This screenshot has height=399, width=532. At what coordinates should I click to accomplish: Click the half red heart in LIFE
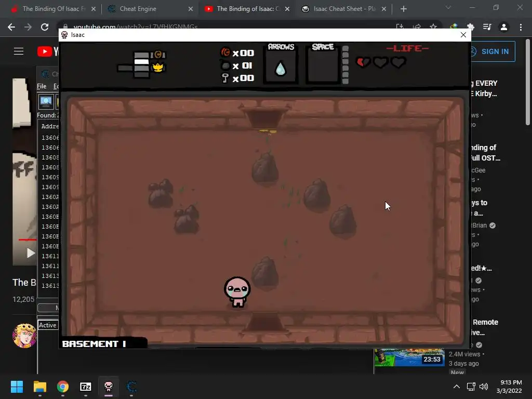pos(363,62)
